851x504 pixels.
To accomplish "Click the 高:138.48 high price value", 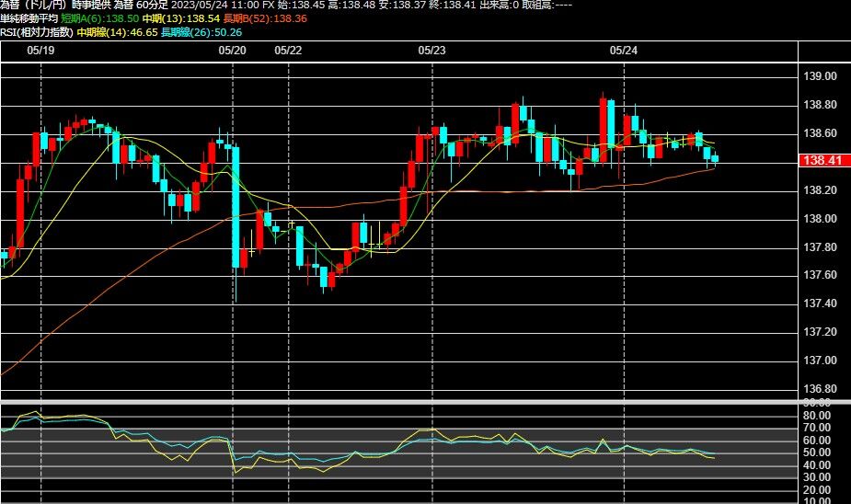I will (351, 5).
